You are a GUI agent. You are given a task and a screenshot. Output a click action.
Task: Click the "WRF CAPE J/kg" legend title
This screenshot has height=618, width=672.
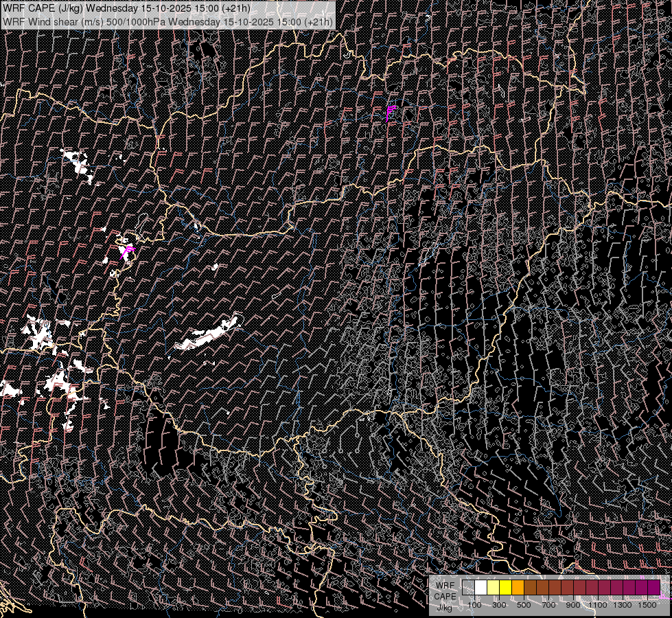click(445, 596)
